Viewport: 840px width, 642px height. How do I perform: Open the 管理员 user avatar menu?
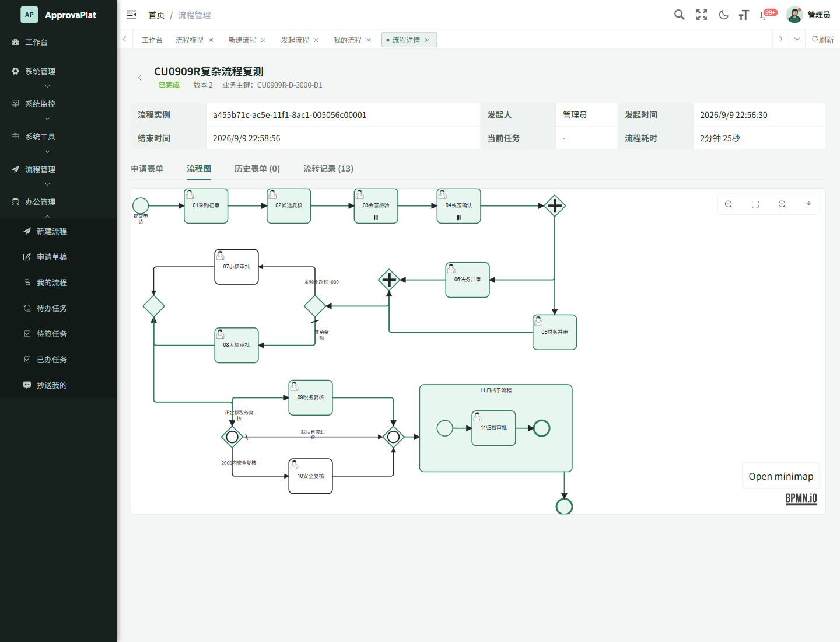click(x=808, y=15)
